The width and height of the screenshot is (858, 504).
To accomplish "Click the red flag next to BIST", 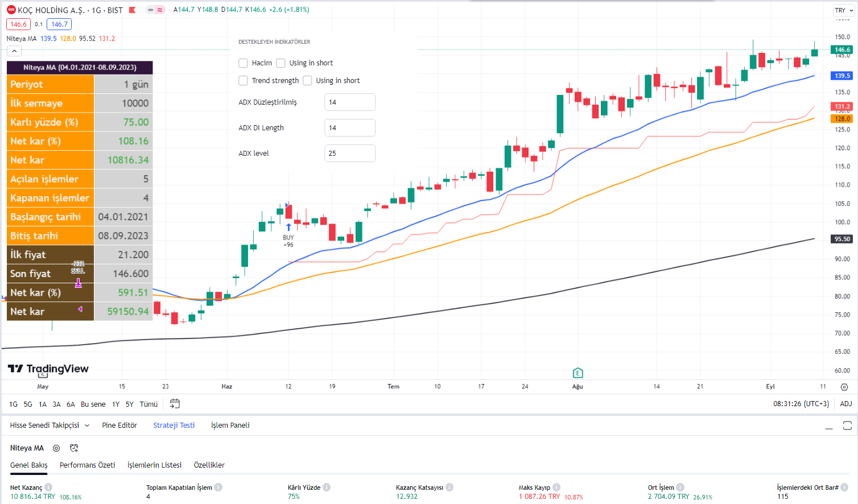I will 133,10.
